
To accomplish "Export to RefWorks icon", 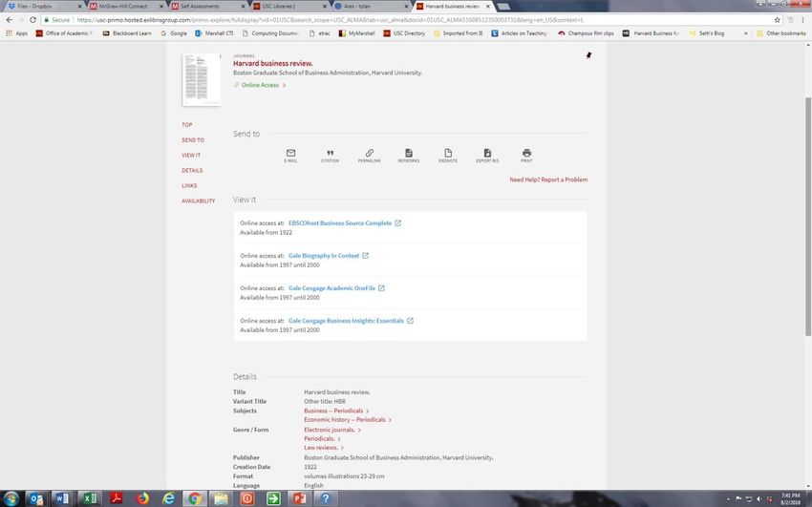I will [409, 153].
